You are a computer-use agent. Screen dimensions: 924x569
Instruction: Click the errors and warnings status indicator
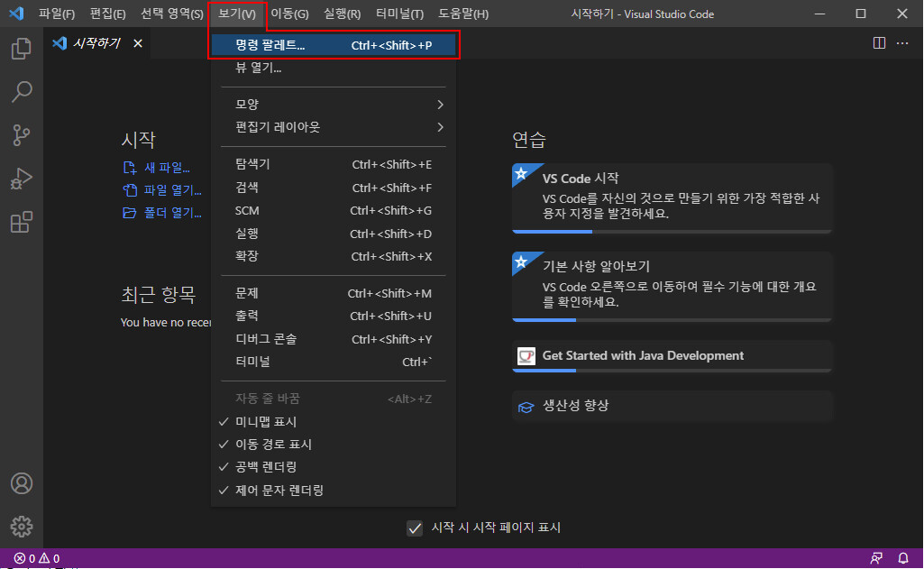37,558
